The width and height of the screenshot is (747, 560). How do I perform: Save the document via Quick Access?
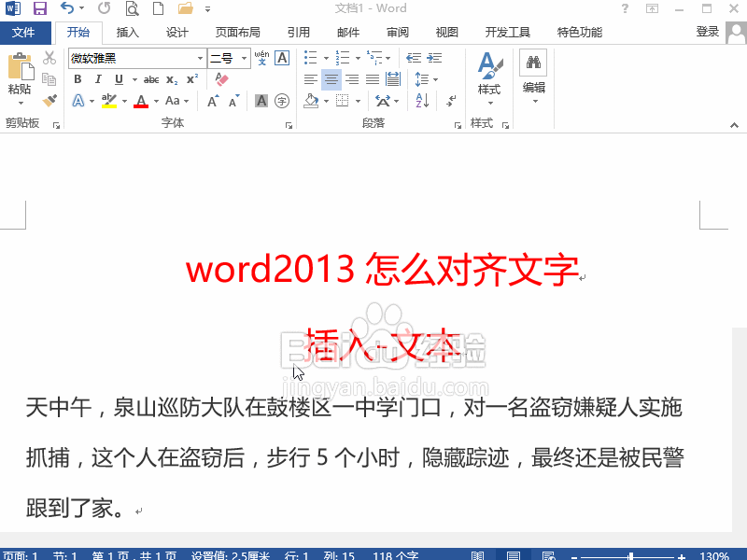(40, 8)
